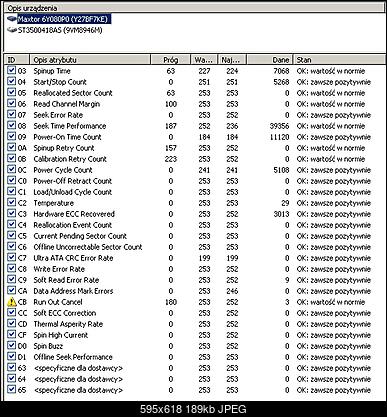Toggle the checkbox for C7 Ultra ATA CRC Error Rate
387x417 pixels.
12,258
